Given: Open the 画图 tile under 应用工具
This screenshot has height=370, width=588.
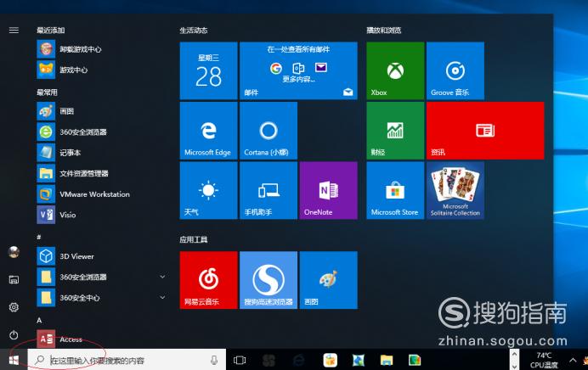Looking at the screenshot, I should 329,280.
